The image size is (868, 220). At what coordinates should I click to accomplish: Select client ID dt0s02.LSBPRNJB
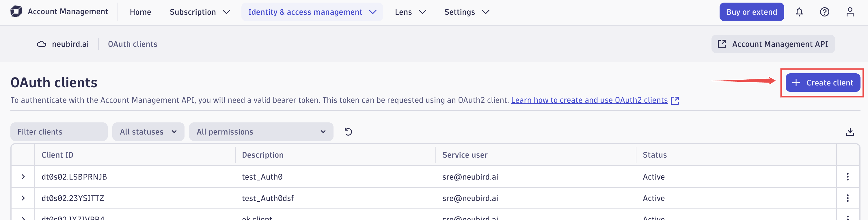tap(74, 177)
